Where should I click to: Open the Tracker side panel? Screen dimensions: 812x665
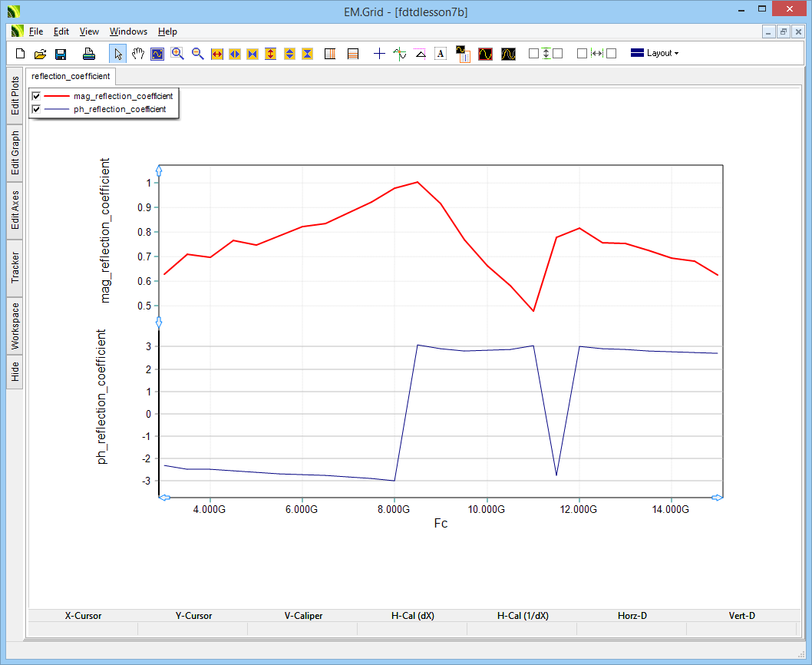(x=15, y=267)
